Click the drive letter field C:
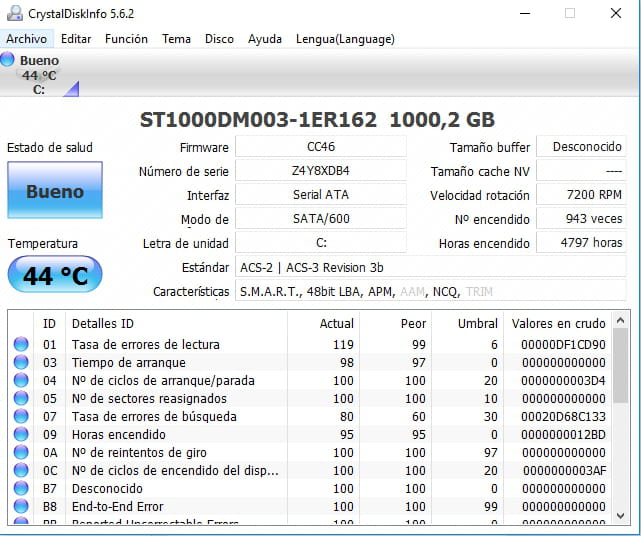 (x=321, y=243)
